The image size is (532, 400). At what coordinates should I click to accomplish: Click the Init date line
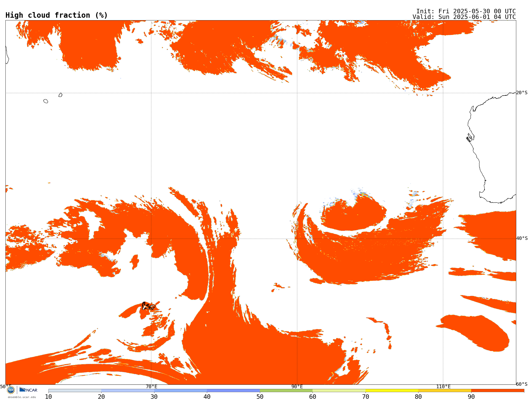466,11
